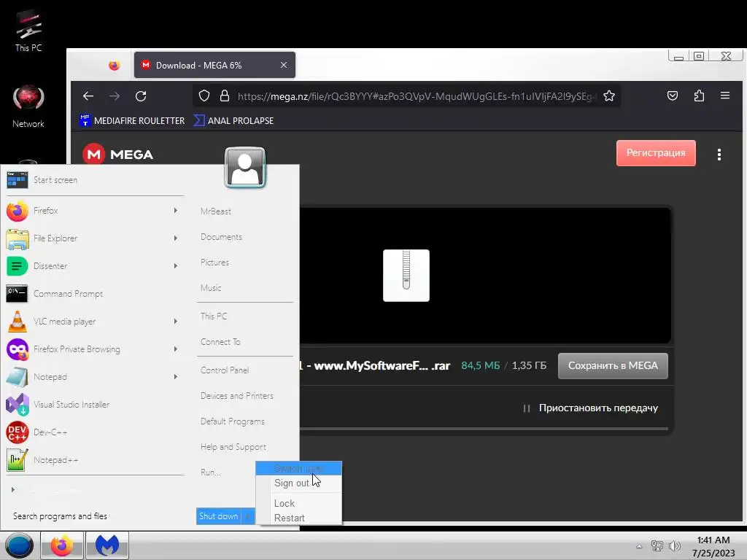Image resolution: width=747 pixels, height=560 pixels.
Task: Click the Firefox pinned tab icon
Action: (115, 65)
